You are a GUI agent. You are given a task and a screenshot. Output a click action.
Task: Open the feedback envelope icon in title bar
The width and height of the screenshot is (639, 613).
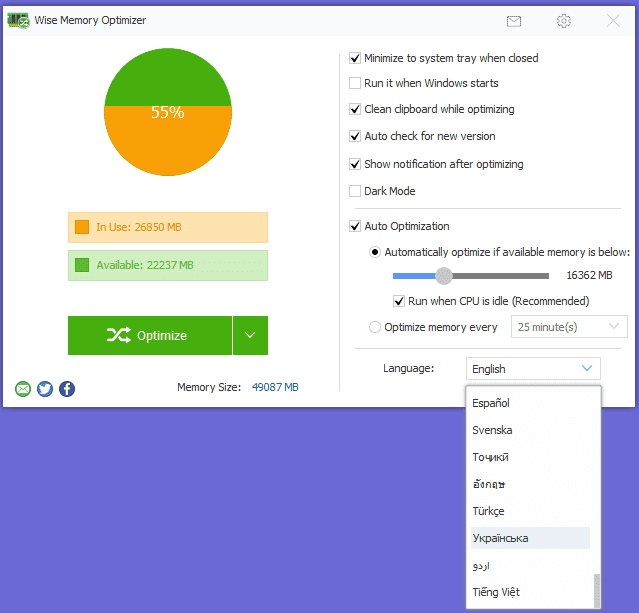pos(513,21)
